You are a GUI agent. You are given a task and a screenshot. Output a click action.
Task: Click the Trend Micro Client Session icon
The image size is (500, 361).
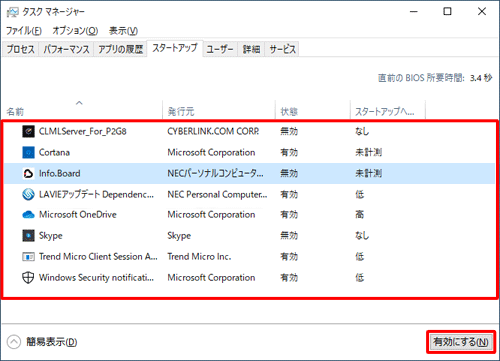click(28, 257)
